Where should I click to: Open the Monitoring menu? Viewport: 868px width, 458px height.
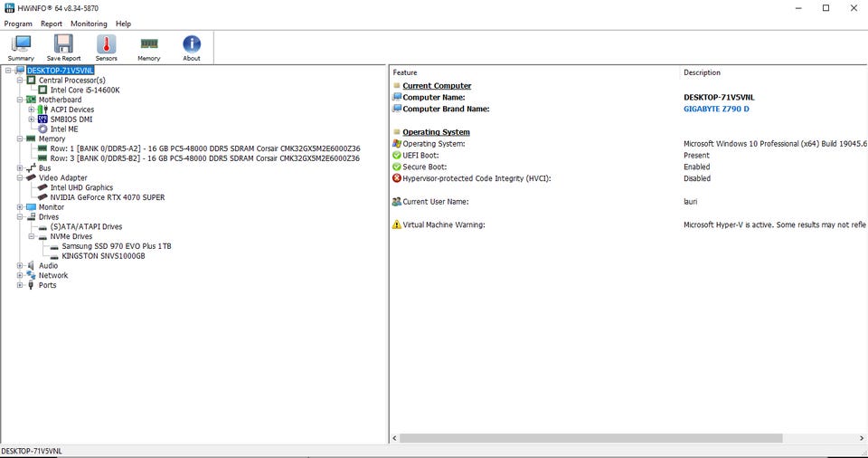coord(89,24)
